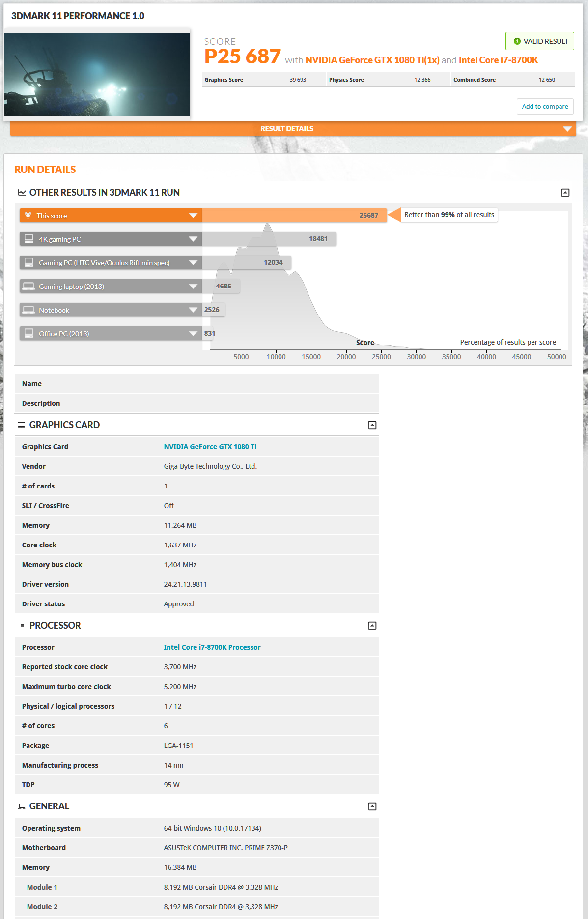Open the Office PC (2013) dropdown arrow
The height and width of the screenshot is (919, 588).
tap(193, 333)
